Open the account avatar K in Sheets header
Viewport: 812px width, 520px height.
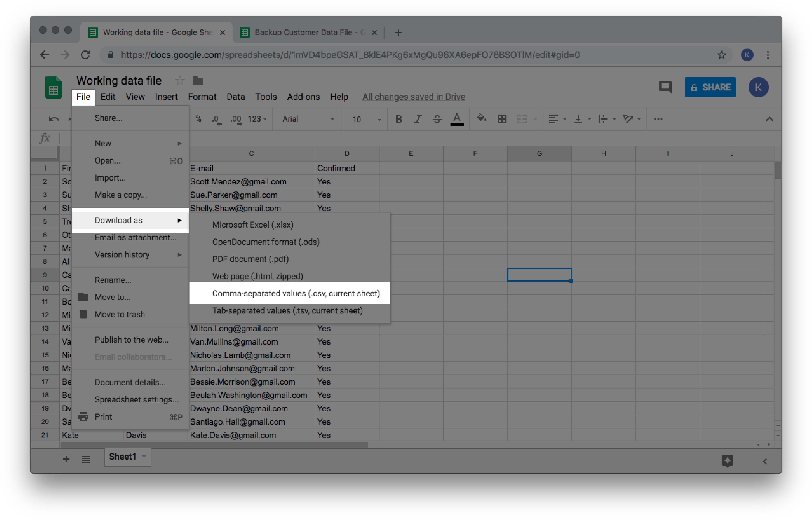[x=758, y=87]
